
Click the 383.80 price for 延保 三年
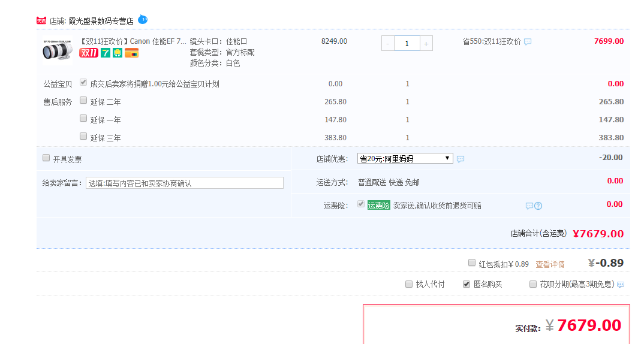[335, 138]
